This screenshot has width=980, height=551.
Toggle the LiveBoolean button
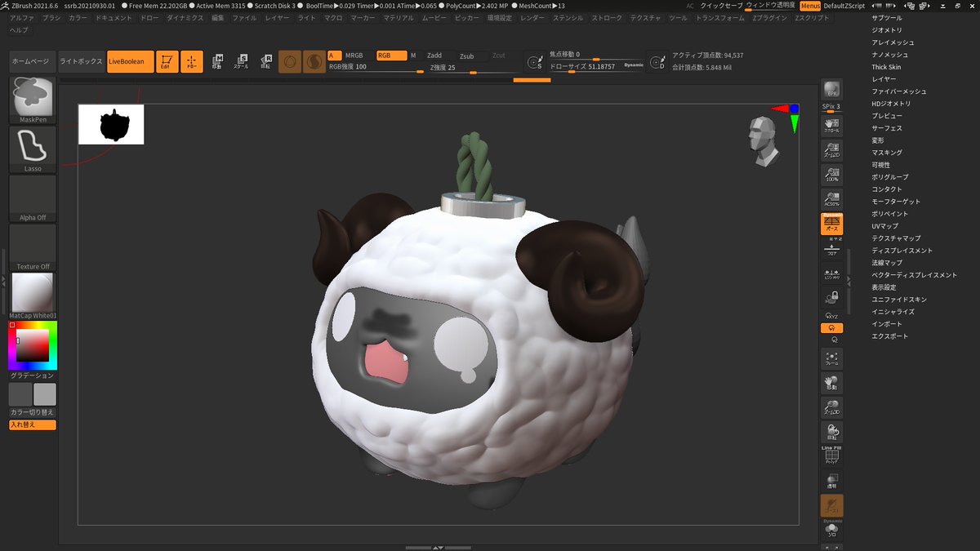pos(130,61)
